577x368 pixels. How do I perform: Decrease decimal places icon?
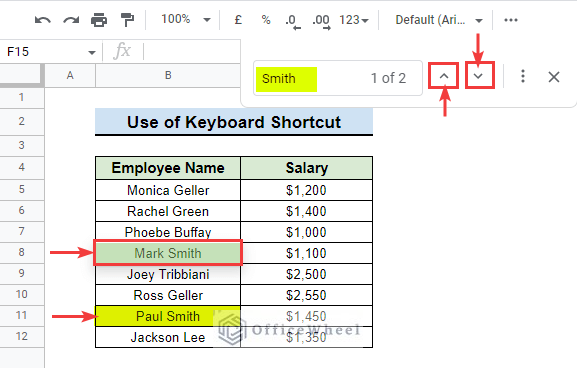[293, 21]
